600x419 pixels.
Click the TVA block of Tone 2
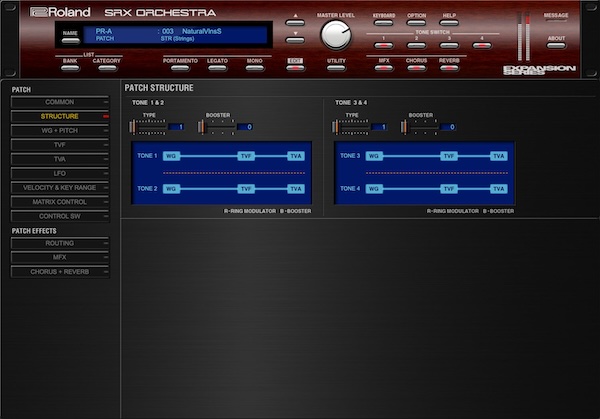click(296, 189)
